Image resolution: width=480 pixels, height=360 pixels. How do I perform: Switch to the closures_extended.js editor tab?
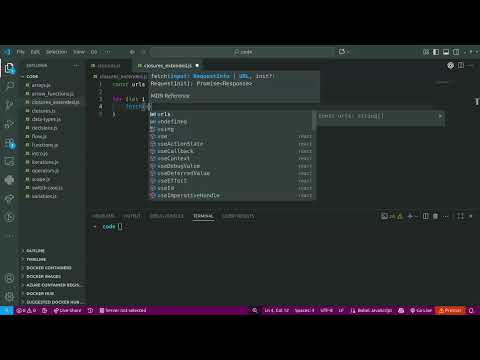coord(168,66)
